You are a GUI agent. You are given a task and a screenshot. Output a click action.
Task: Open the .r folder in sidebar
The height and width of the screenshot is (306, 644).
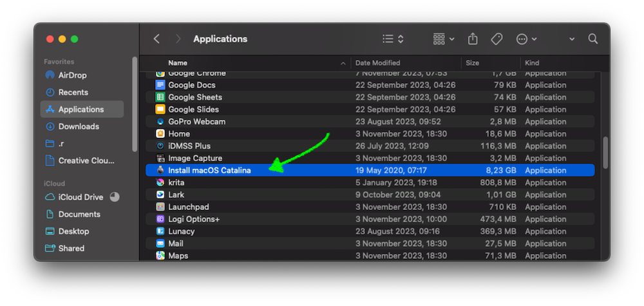tap(61, 144)
